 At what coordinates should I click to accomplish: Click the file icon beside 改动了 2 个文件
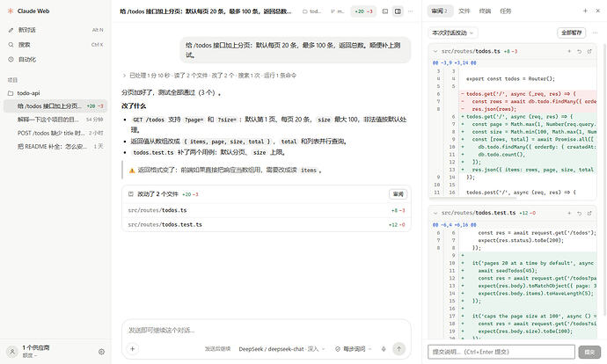(131, 193)
